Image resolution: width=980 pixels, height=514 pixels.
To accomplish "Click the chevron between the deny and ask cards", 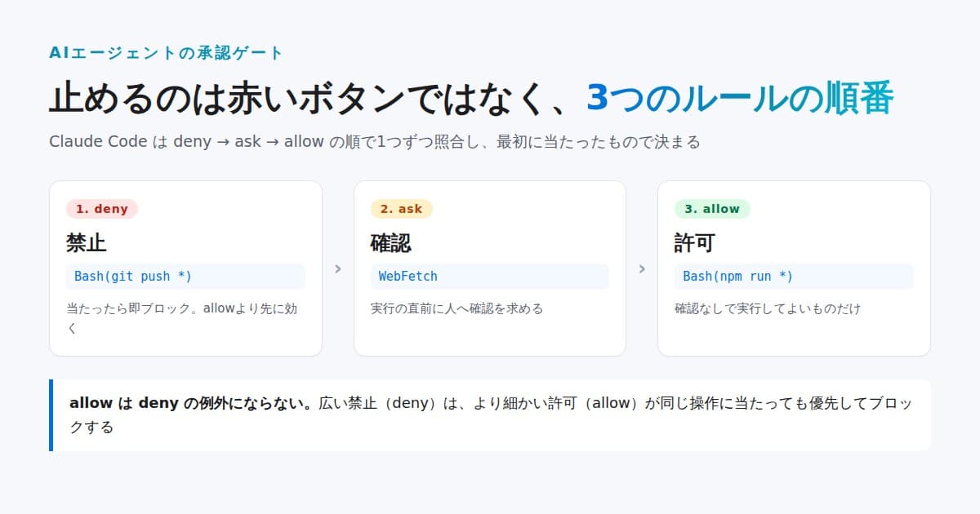I will (x=338, y=268).
